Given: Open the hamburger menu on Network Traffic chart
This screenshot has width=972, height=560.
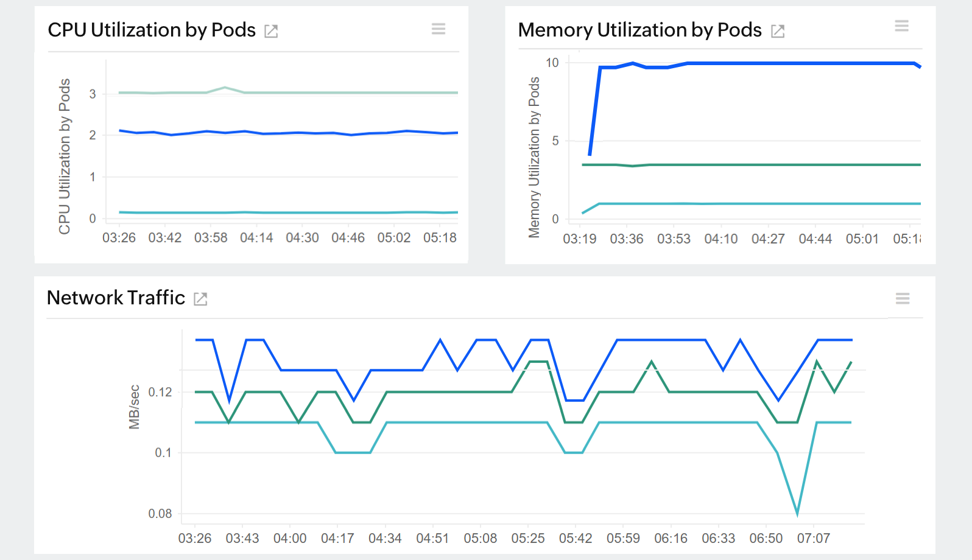Looking at the screenshot, I should click(x=903, y=298).
